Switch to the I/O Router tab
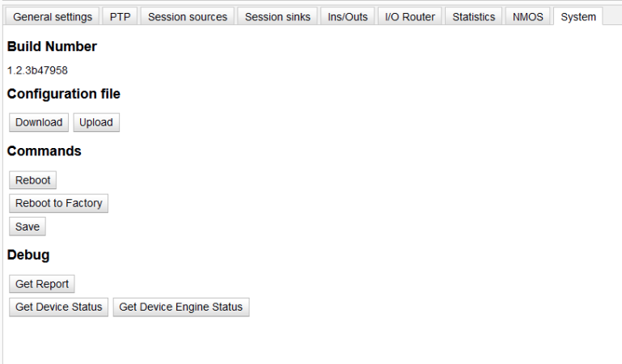Viewport: 622px width, 364px height. coord(409,17)
